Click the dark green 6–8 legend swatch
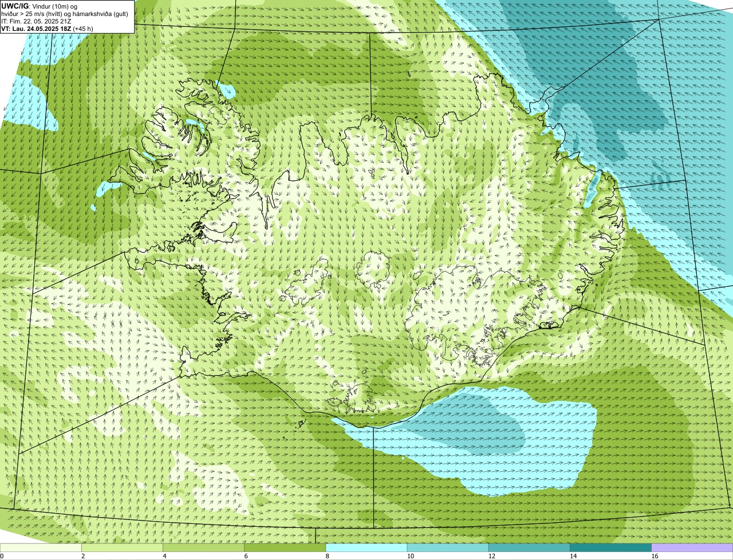Screen dimensions: 733x560 (x=285, y=547)
